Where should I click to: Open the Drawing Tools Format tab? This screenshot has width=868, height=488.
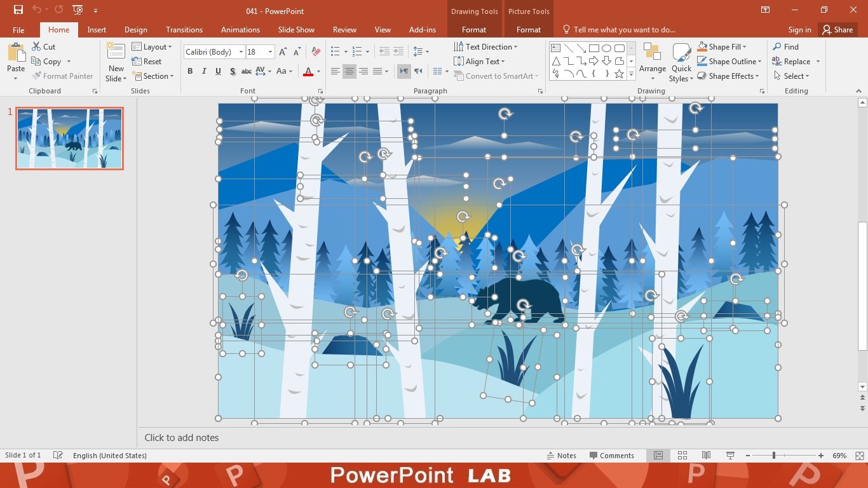tap(474, 30)
